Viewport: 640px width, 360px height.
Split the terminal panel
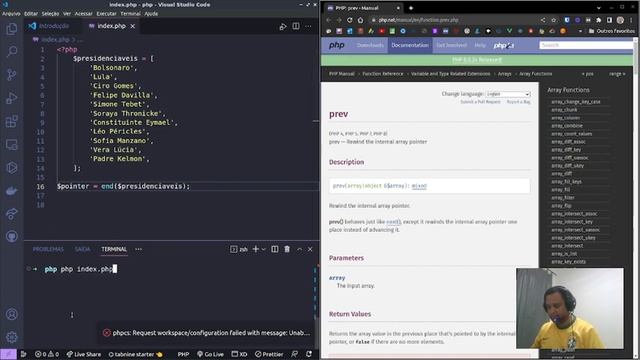pos(275,249)
